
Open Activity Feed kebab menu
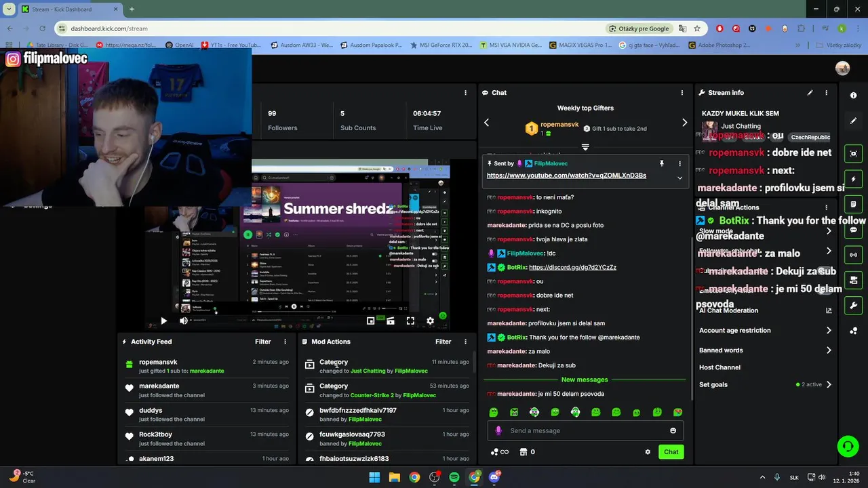285,342
